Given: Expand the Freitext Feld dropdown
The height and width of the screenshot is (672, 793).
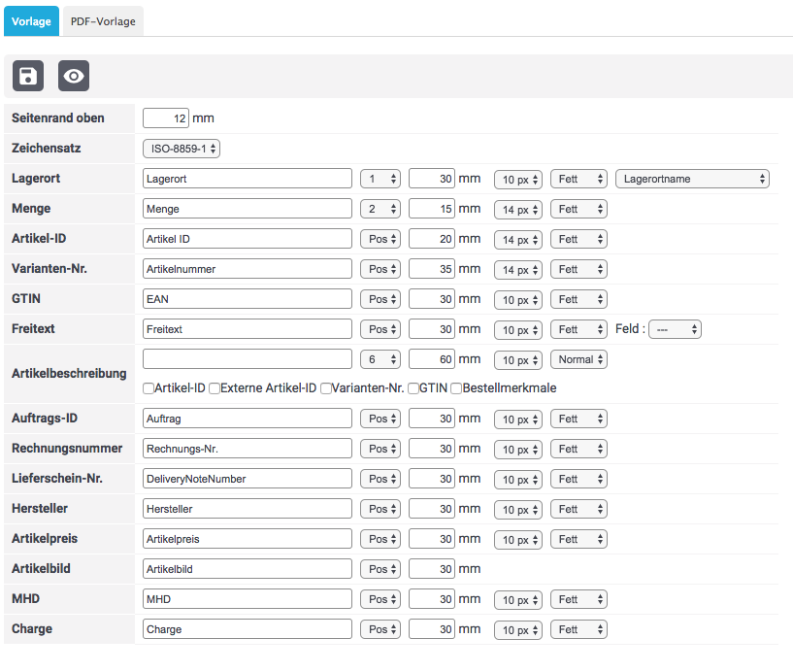Looking at the screenshot, I should click(x=675, y=329).
